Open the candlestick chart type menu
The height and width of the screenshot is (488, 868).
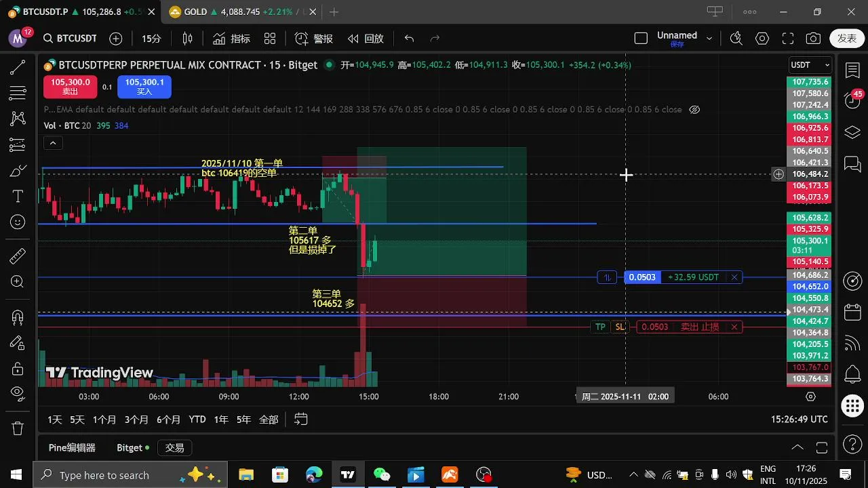click(x=188, y=39)
